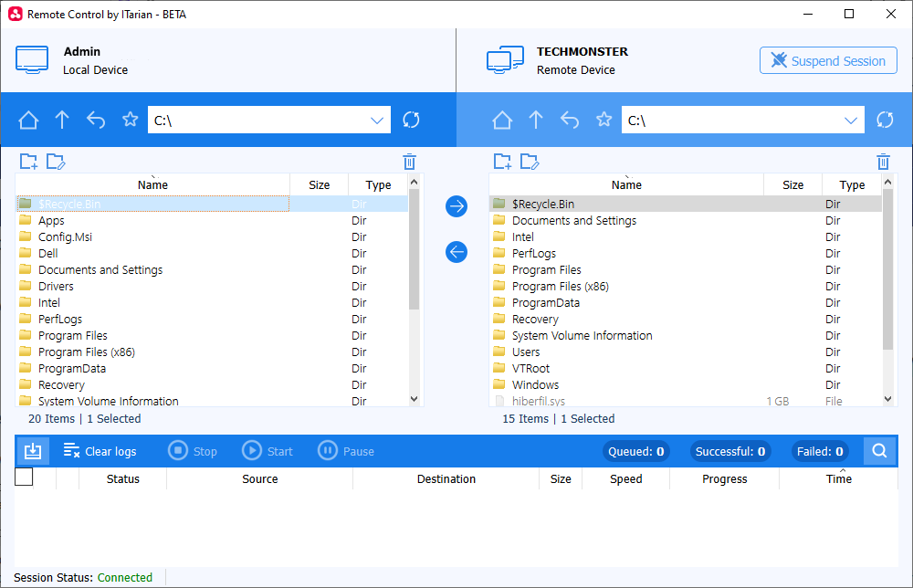The image size is (913, 588).
Task: Go back in remote pane
Action: tap(570, 121)
